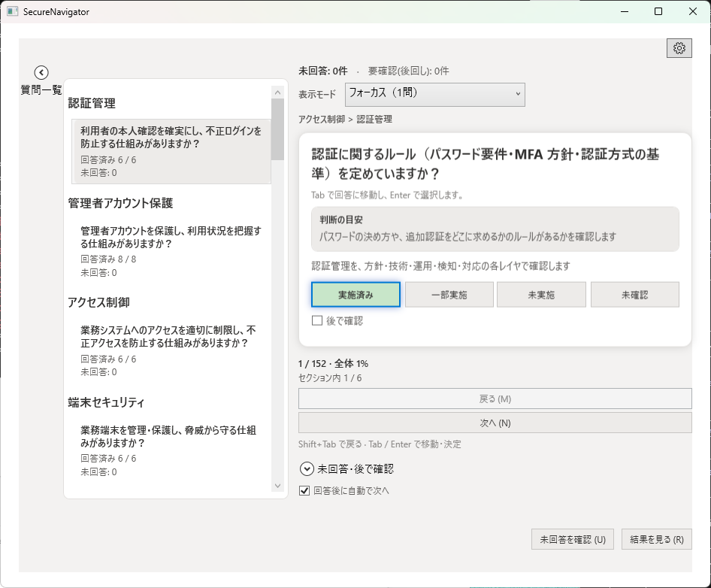Screen dimensions: 711x588
Task: Pick the 未確認 answer button
Action: click(634, 294)
